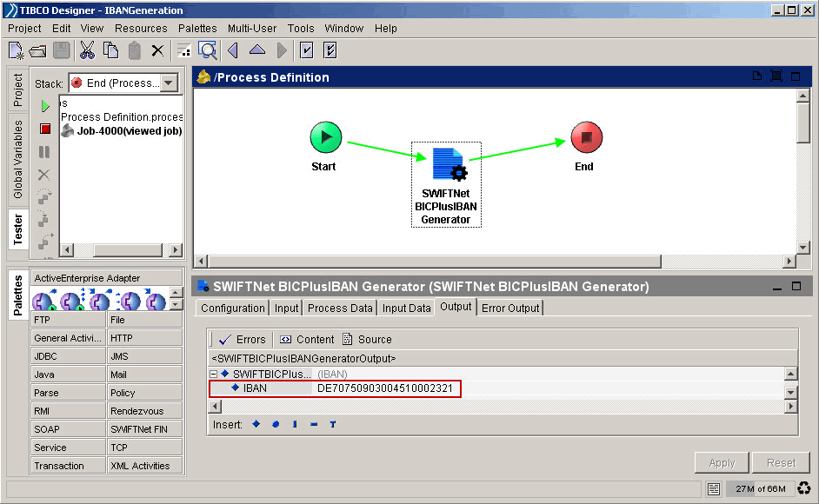Click the Save floppy disk icon
This screenshot has height=504, width=819.
(62, 50)
